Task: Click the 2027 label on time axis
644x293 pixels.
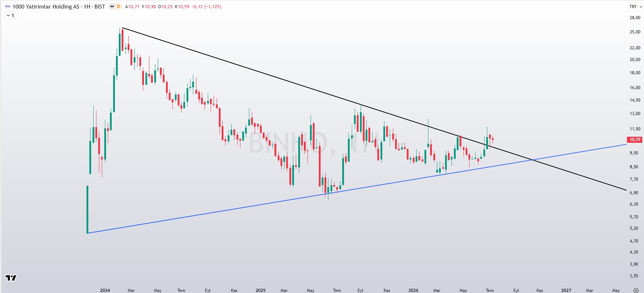Action: tap(566, 291)
